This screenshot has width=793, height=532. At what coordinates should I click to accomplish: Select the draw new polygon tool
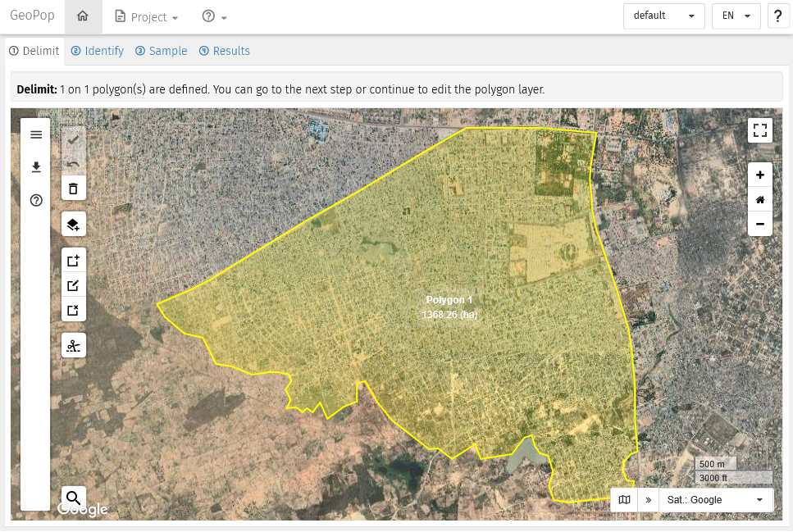74,261
